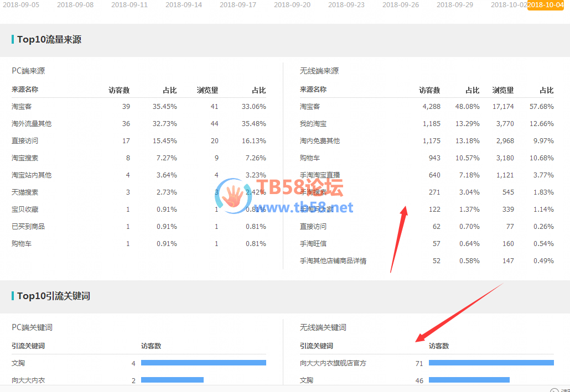This screenshot has width=570, height=392.
Task: Click the 2018-09-17 date label
Action: pyautogui.click(x=238, y=5)
